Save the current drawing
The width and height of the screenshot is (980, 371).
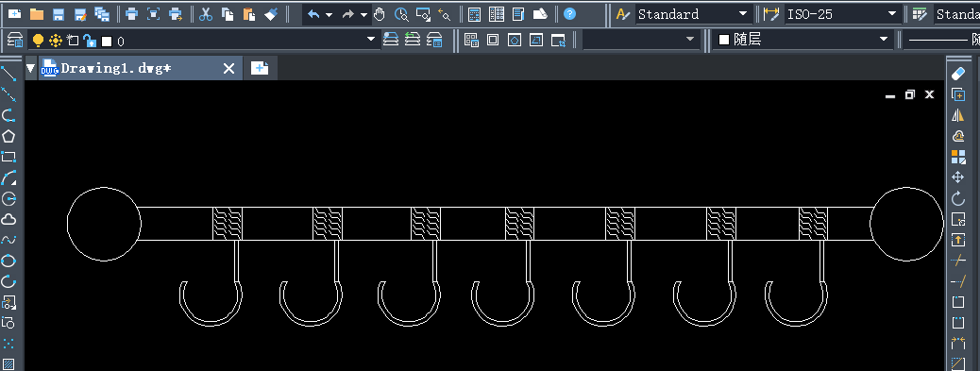point(59,14)
